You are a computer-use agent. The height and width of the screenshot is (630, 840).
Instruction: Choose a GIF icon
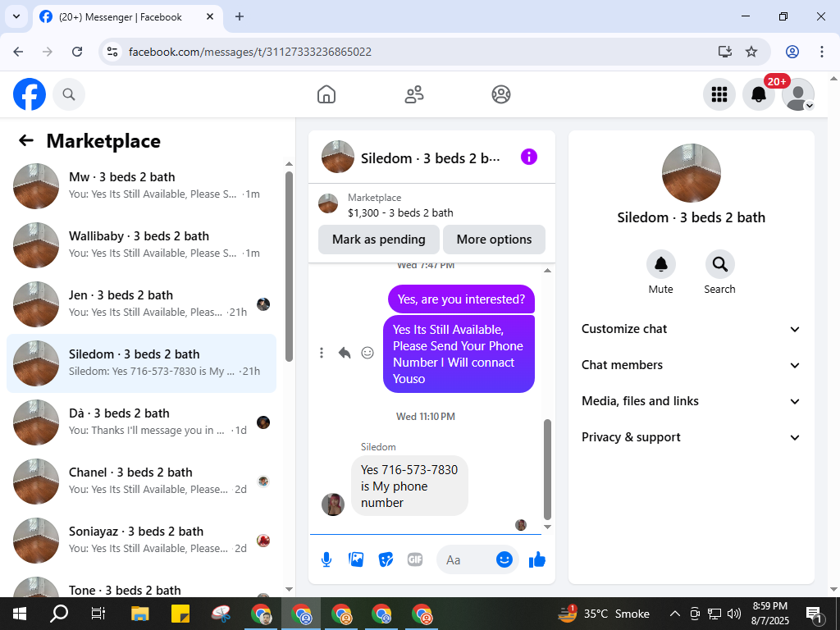tap(415, 559)
